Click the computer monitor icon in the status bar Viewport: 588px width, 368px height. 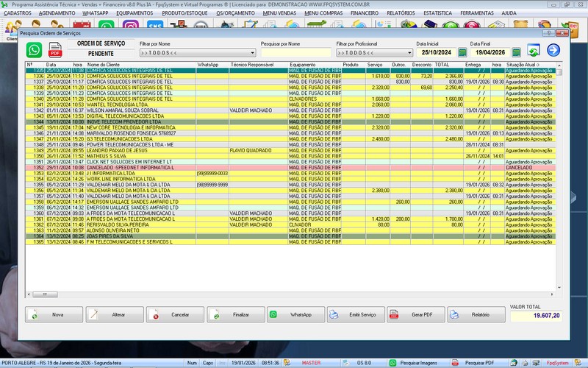pyautogui.click(x=536, y=363)
